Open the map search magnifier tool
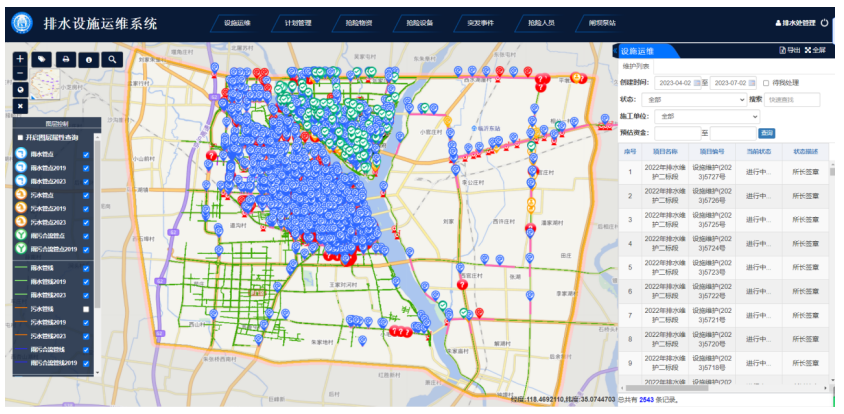 [x=112, y=59]
